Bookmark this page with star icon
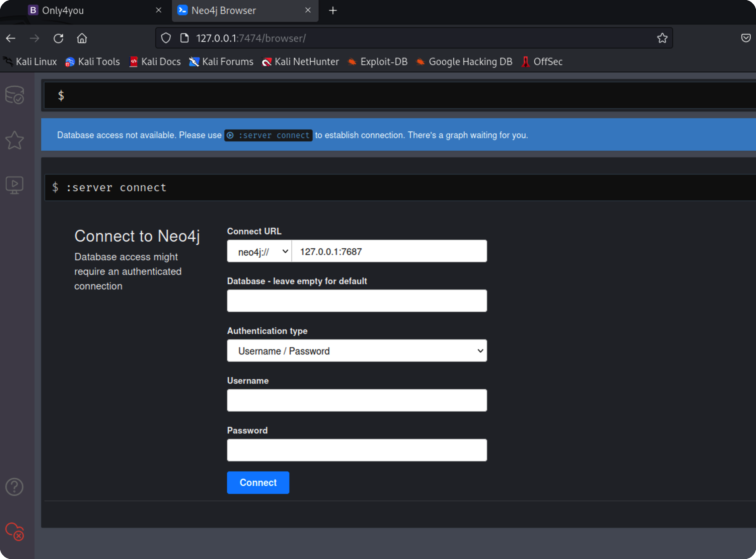This screenshot has height=559, width=756. (x=662, y=38)
